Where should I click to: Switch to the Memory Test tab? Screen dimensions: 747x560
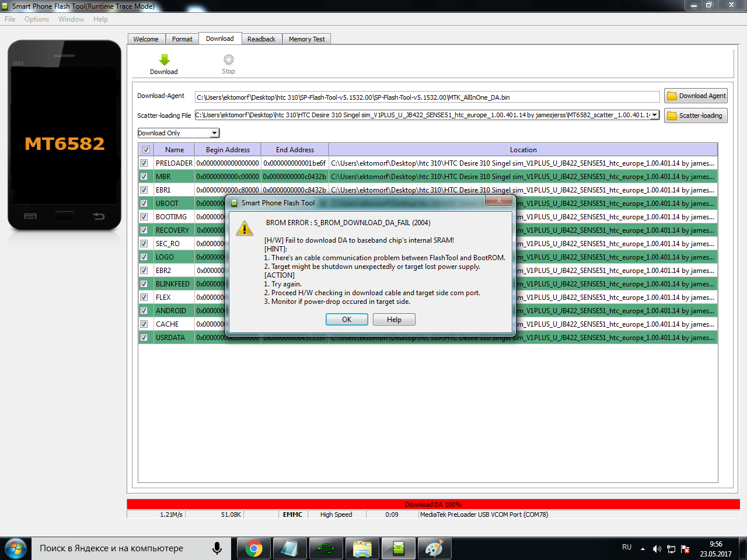click(x=307, y=39)
